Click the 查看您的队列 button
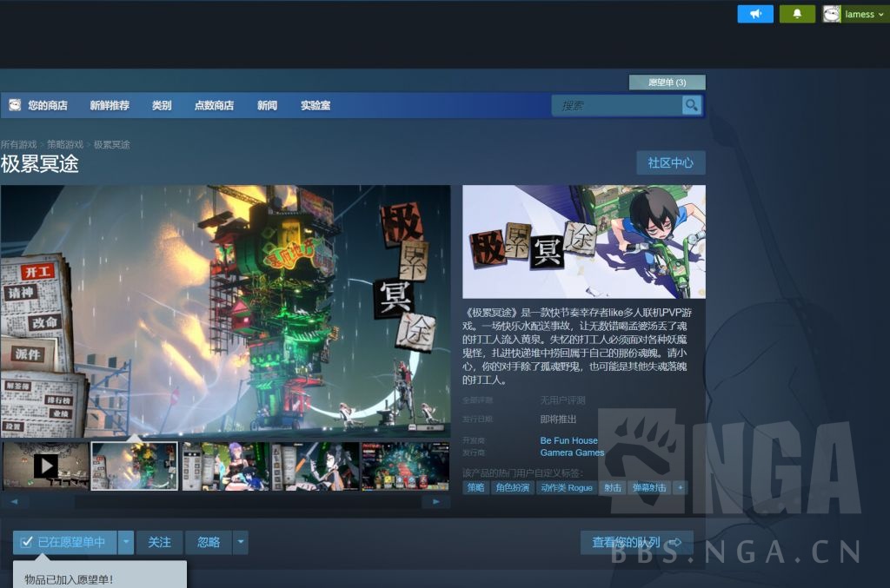The width and height of the screenshot is (890, 588). (637, 543)
